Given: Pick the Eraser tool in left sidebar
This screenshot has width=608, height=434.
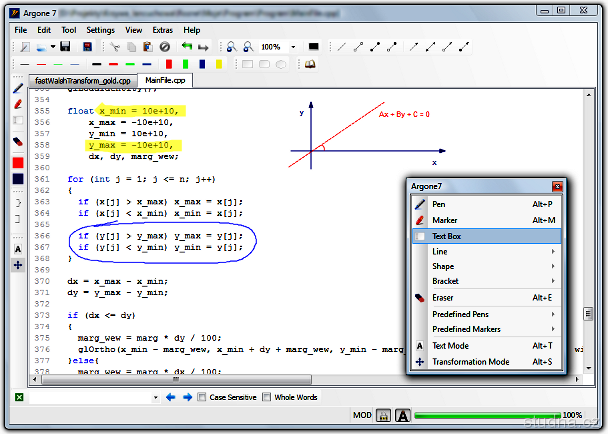Looking at the screenshot, I should 18,143.
